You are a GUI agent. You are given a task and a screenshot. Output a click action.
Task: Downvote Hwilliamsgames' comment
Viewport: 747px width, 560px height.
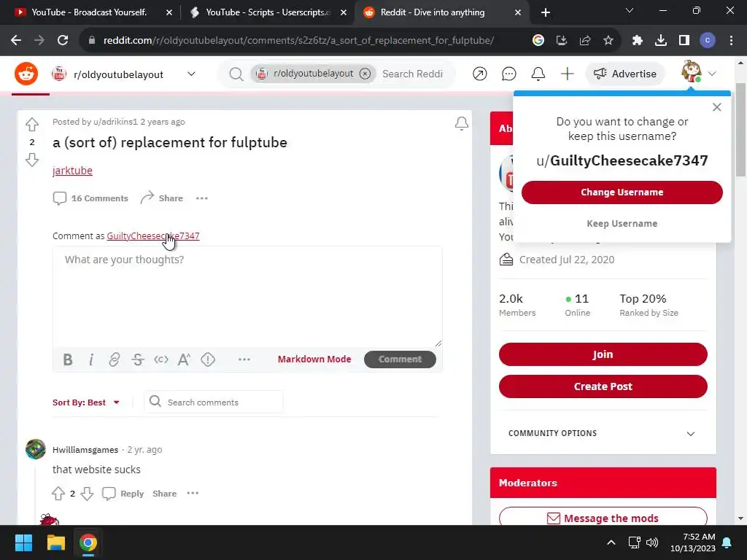coord(87,494)
